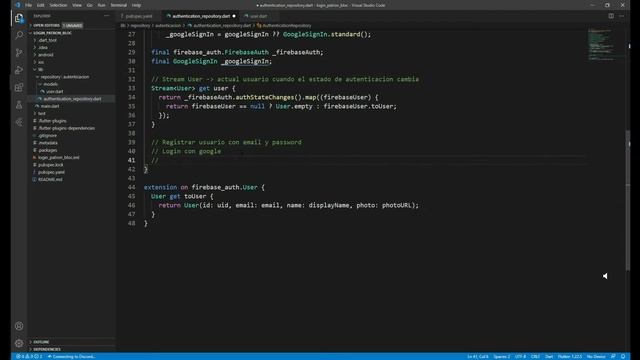Open the Edit menu

(40, 5)
